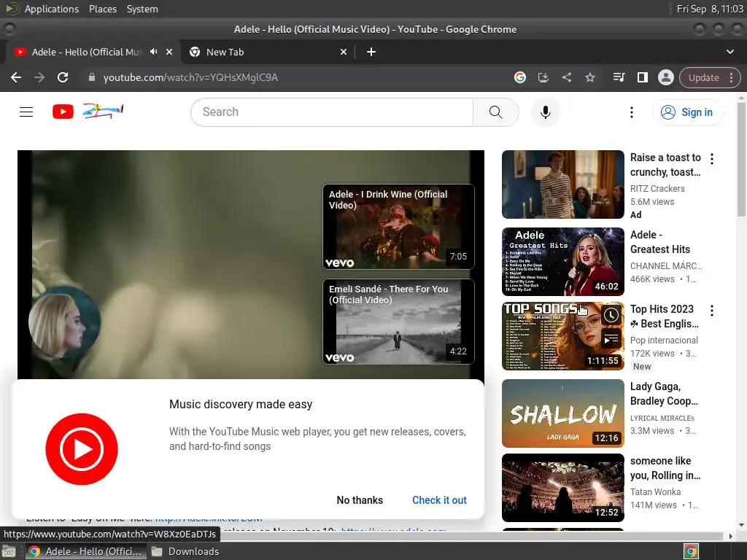Open the Places menu
Image resolution: width=747 pixels, height=560 pixels.
tap(102, 9)
